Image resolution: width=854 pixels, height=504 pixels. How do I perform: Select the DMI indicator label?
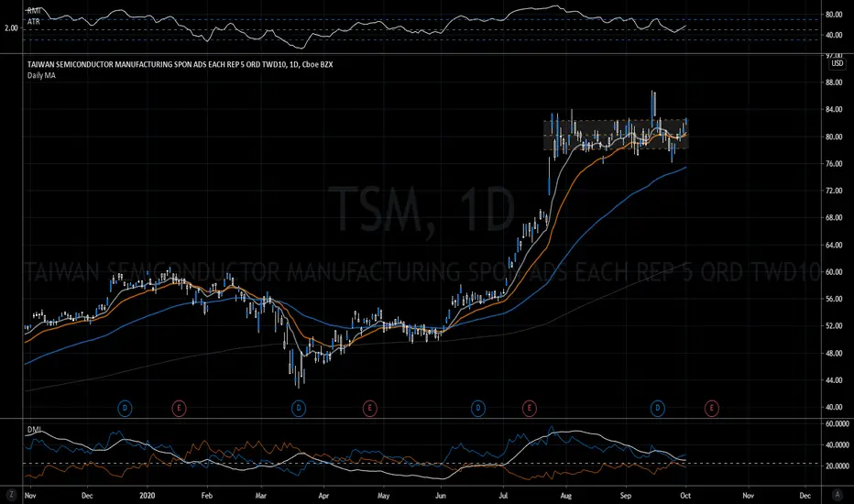(x=34, y=430)
